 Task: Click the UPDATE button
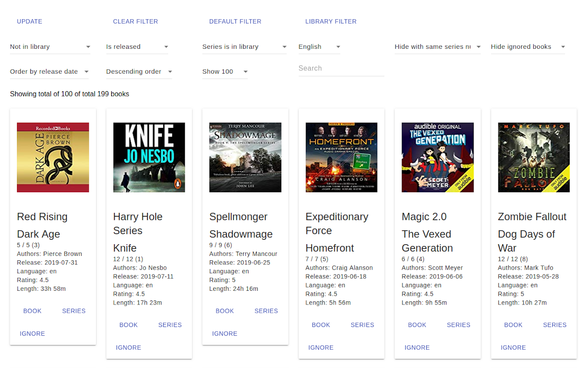click(x=29, y=22)
